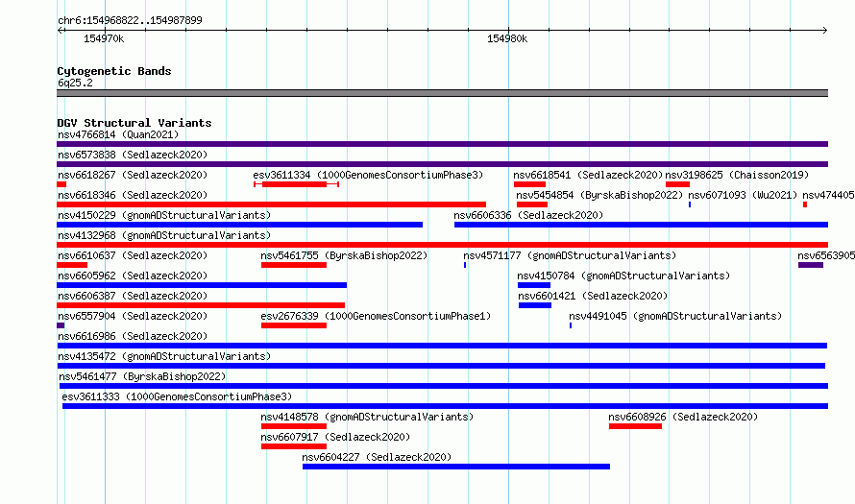This screenshot has width=855, height=504.
Task: Select esv3611333 (1000GenomesConsortiumPhase3) label
Action: (177, 396)
